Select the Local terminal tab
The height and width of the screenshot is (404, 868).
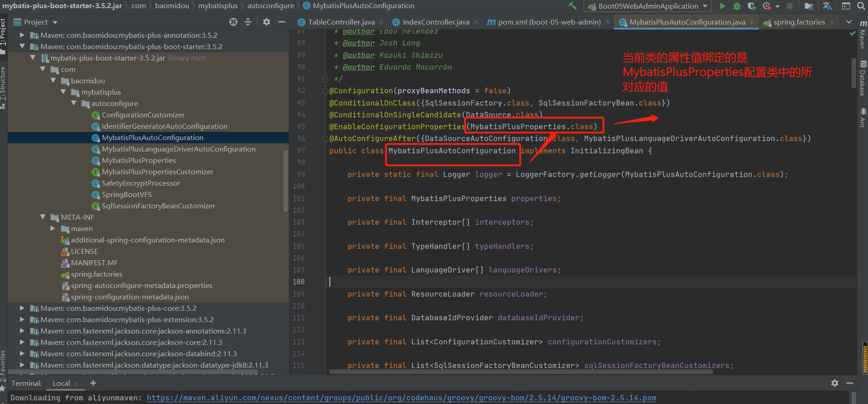[61, 383]
